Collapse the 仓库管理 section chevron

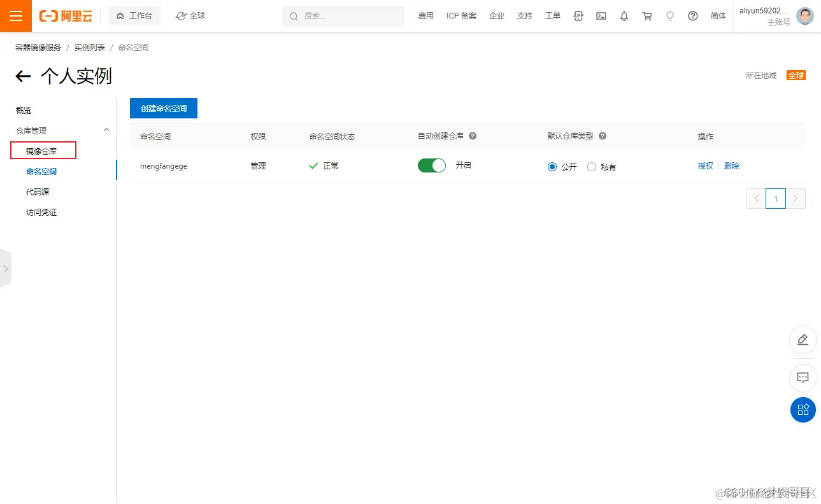[107, 130]
